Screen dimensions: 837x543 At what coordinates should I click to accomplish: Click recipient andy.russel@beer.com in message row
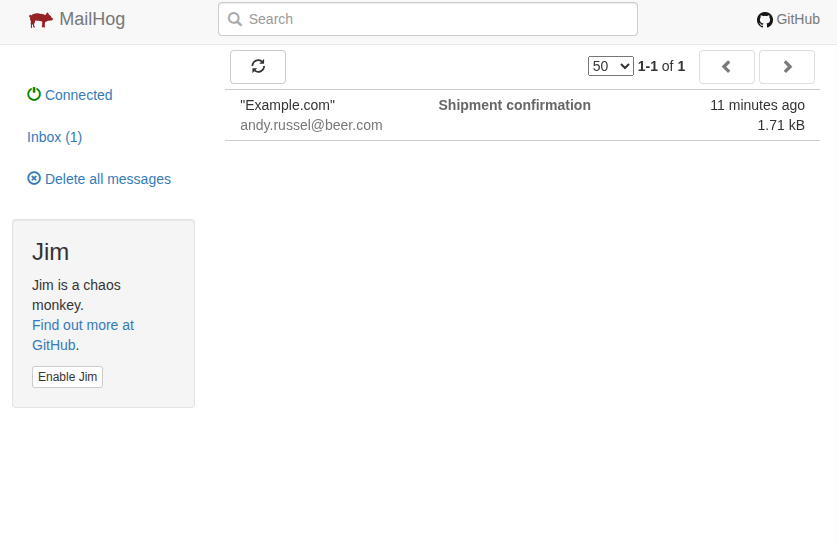click(x=311, y=125)
